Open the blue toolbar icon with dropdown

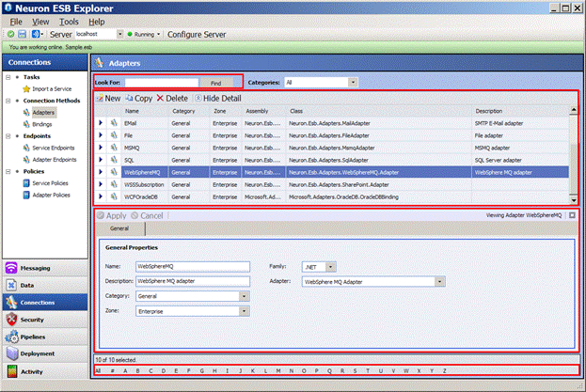tap(37, 35)
